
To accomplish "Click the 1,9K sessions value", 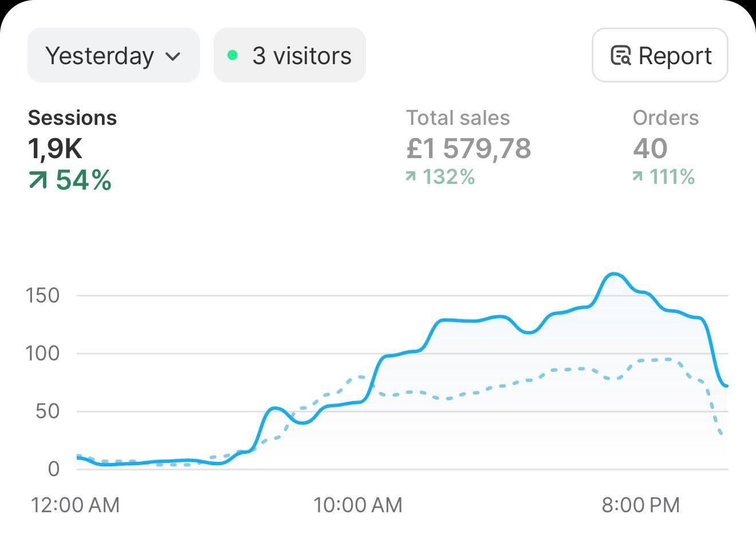I will click(55, 148).
